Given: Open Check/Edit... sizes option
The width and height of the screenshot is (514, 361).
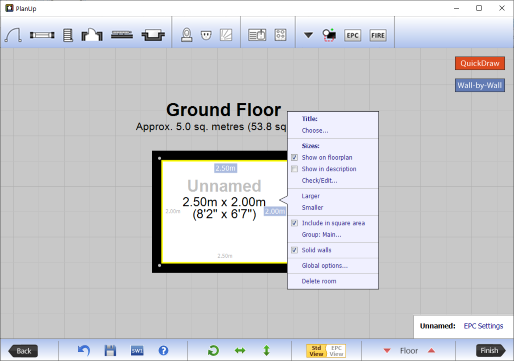Looking at the screenshot, I should (319, 181).
